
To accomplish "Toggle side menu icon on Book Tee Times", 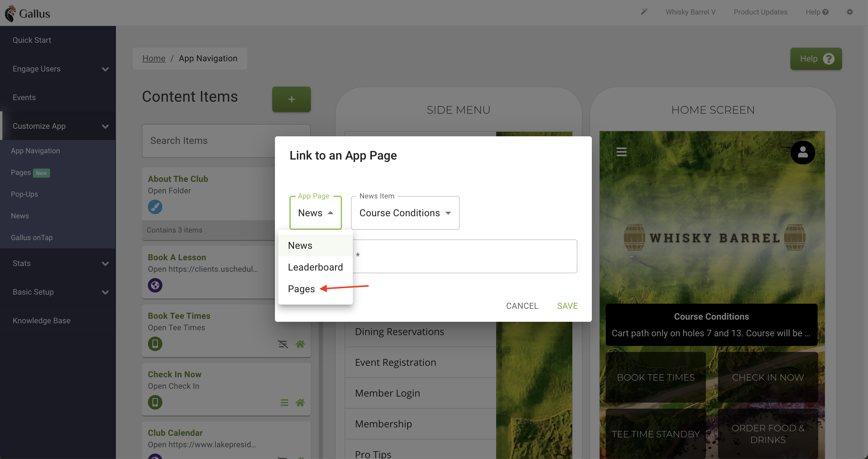I will point(283,344).
